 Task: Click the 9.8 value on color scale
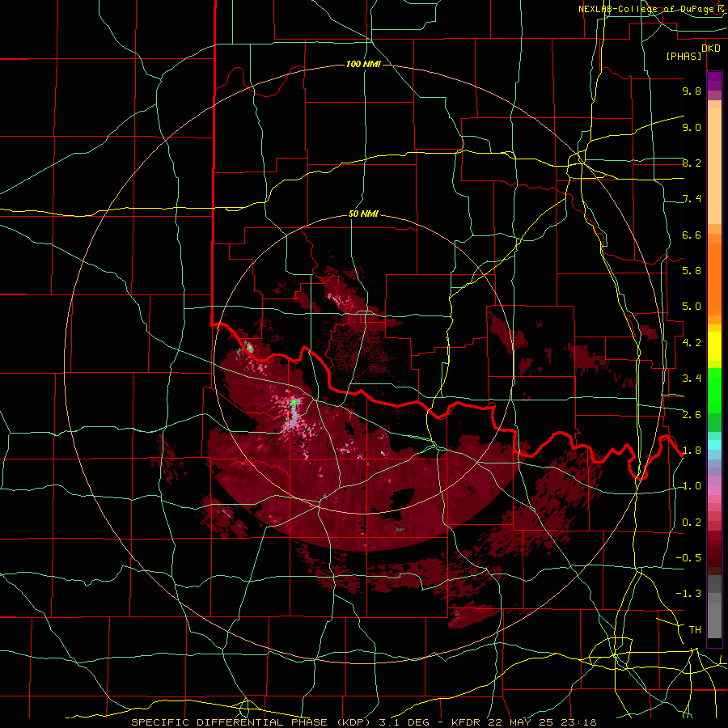(692, 91)
